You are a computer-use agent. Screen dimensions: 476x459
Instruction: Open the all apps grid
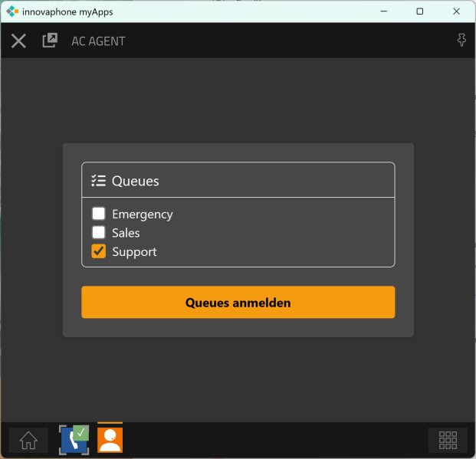coord(448,441)
